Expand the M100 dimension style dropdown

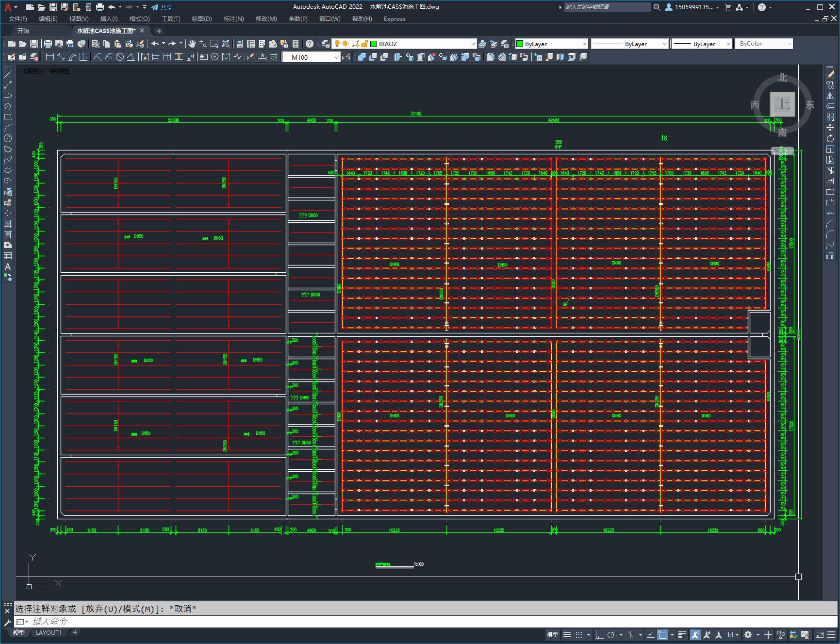(311, 57)
